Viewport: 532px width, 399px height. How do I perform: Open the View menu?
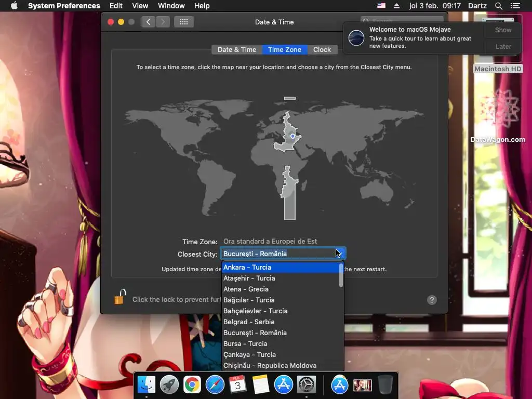tap(140, 6)
